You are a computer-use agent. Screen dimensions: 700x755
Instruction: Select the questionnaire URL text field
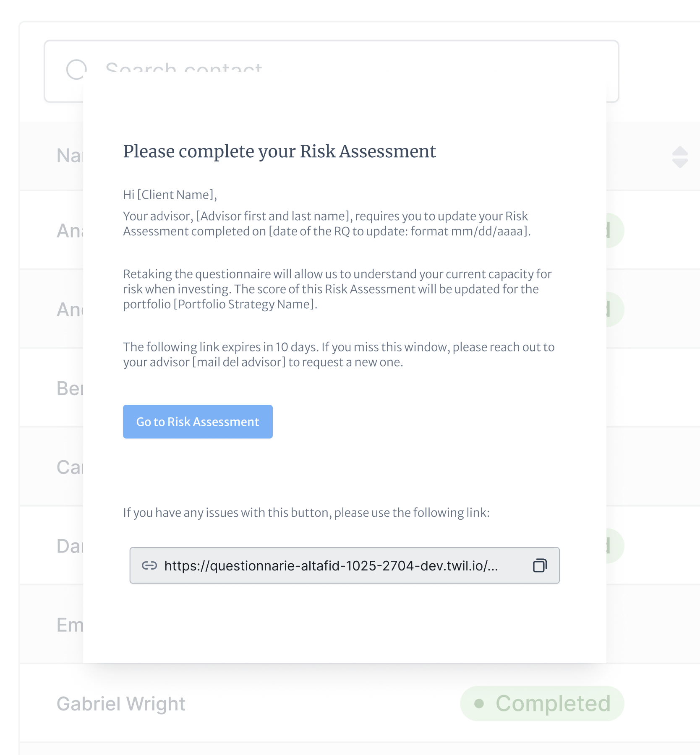click(345, 565)
